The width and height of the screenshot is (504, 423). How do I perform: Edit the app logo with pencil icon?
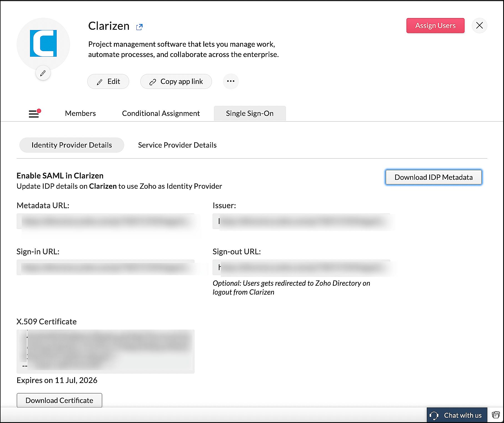[43, 73]
